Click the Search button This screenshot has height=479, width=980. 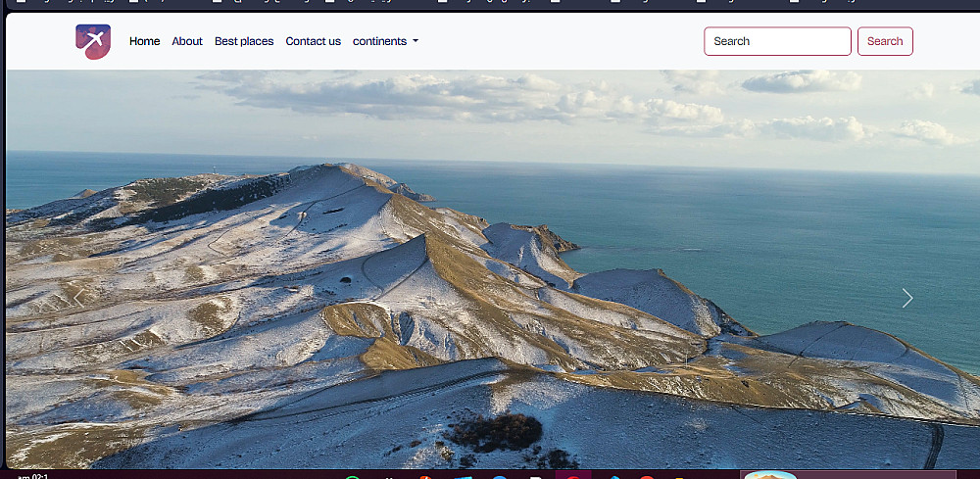(885, 41)
